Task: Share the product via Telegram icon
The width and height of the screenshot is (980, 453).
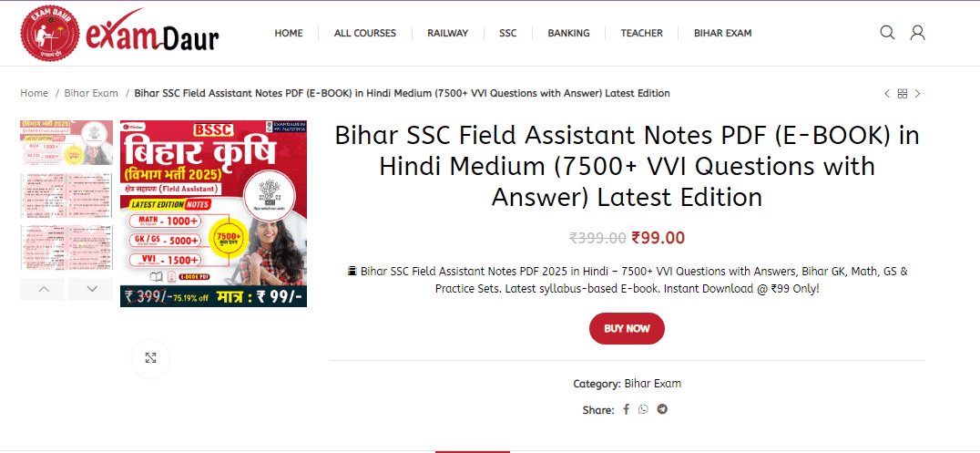Action: tap(662, 410)
